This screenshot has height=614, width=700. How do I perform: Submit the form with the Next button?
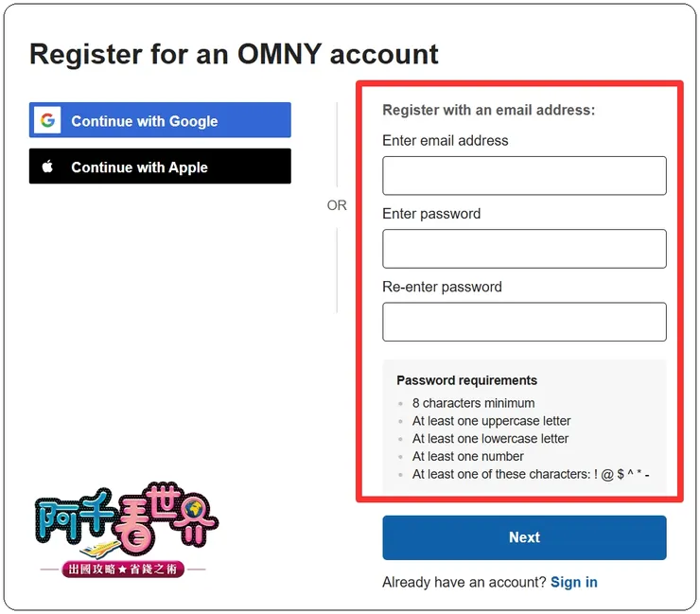tap(524, 537)
